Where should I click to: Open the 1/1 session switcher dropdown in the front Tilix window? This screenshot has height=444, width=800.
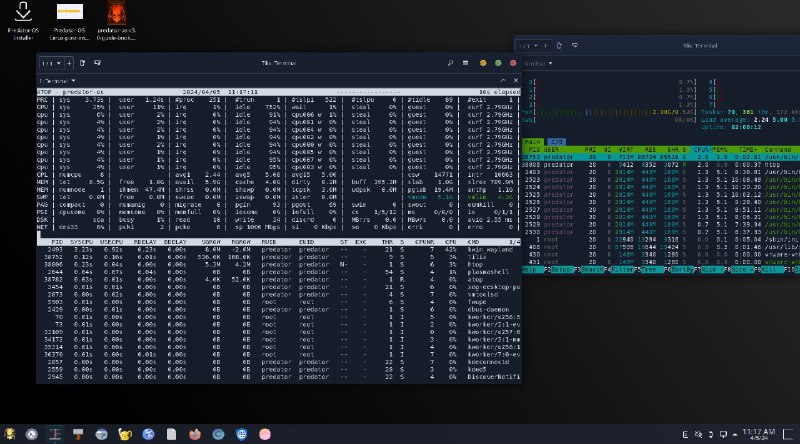click(x=51, y=63)
